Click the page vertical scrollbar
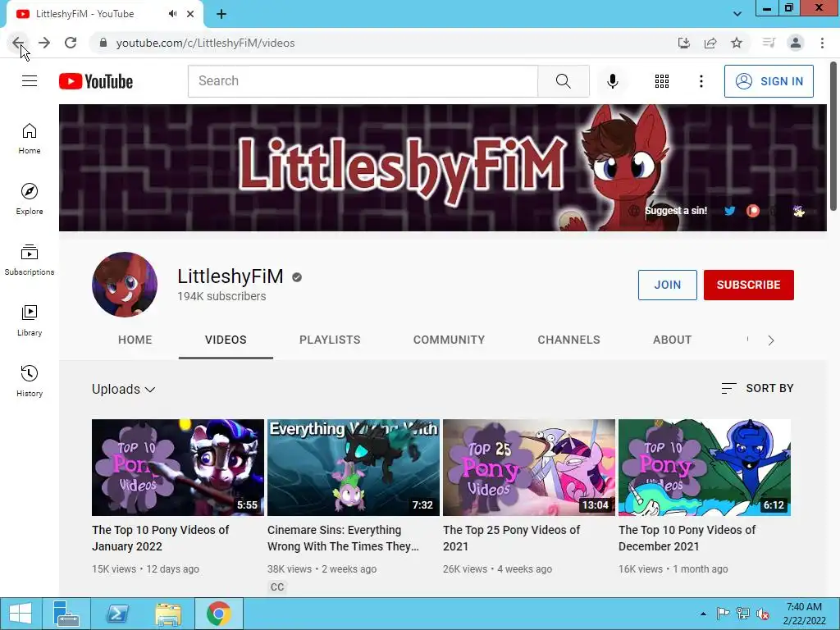The height and width of the screenshot is (630, 840). click(833, 137)
